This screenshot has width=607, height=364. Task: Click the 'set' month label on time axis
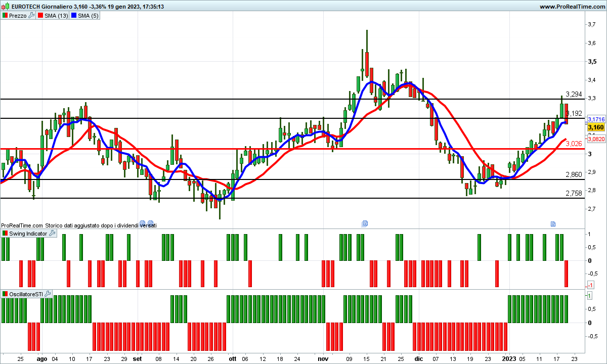(x=137, y=358)
